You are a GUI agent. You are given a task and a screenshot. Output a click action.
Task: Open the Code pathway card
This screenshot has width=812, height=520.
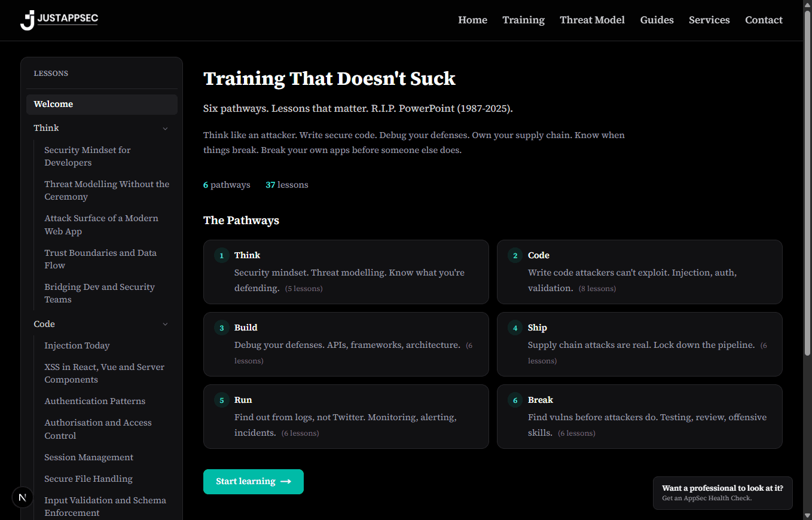tap(640, 272)
